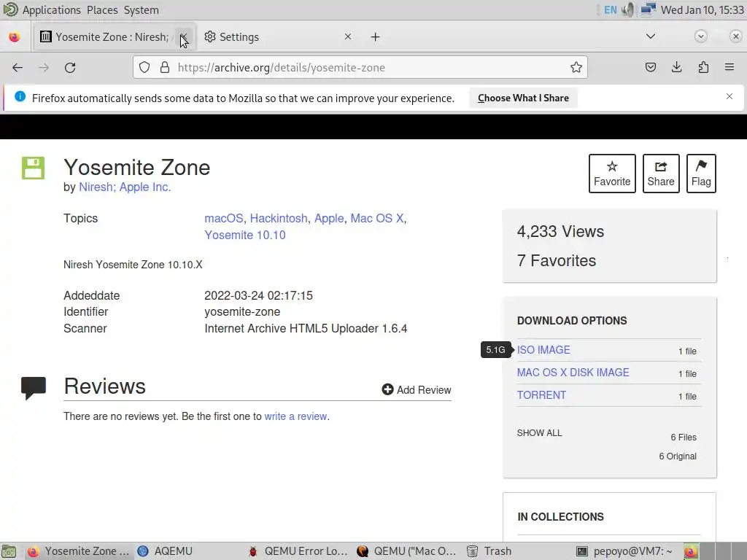Click the 7 Favorites text
Viewport: 747px width, 560px height.
click(x=557, y=260)
